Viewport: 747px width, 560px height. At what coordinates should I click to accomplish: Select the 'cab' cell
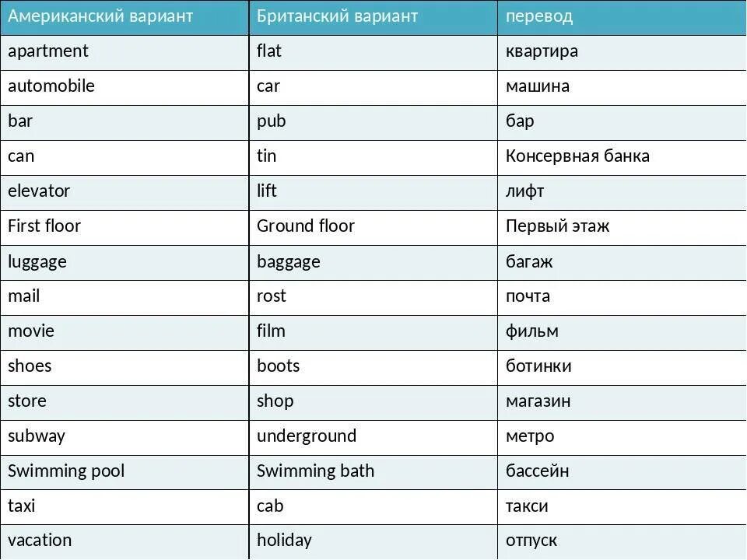(373, 508)
